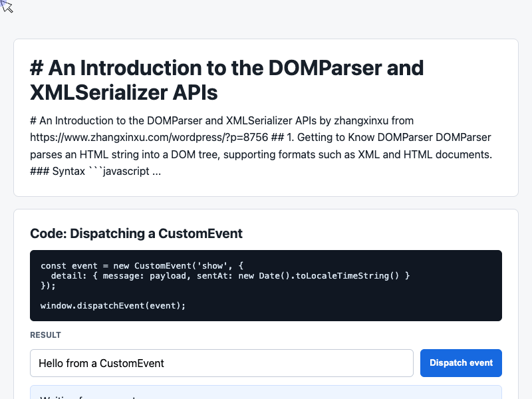The width and height of the screenshot is (532, 399).
Task: Select the article title heading
Action: pos(227,80)
